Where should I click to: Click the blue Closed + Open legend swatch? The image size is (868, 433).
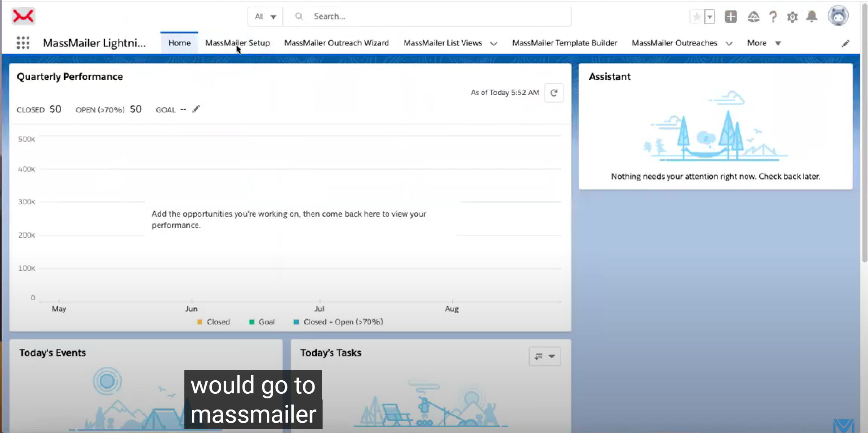click(x=296, y=322)
